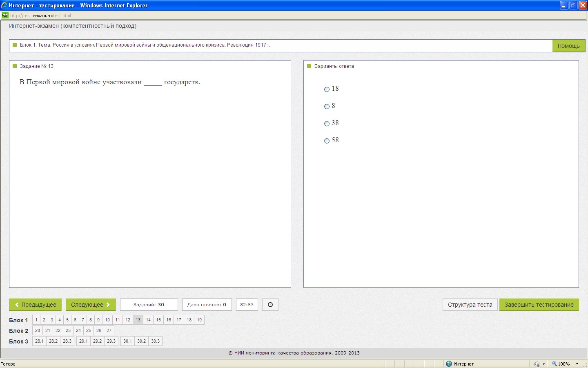Click the Дано ответов: 0 counter box
Image resolution: width=588 pixels, height=368 pixels.
tap(207, 305)
